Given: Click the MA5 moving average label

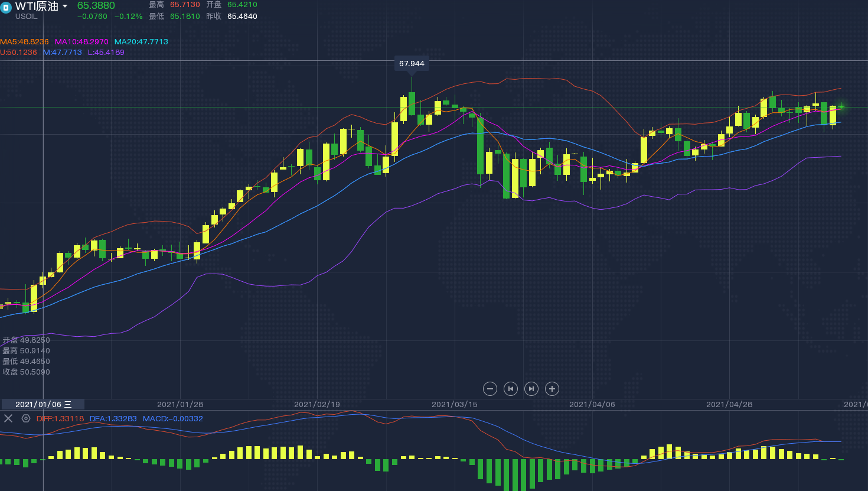Looking at the screenshot, I should (24, 42).
